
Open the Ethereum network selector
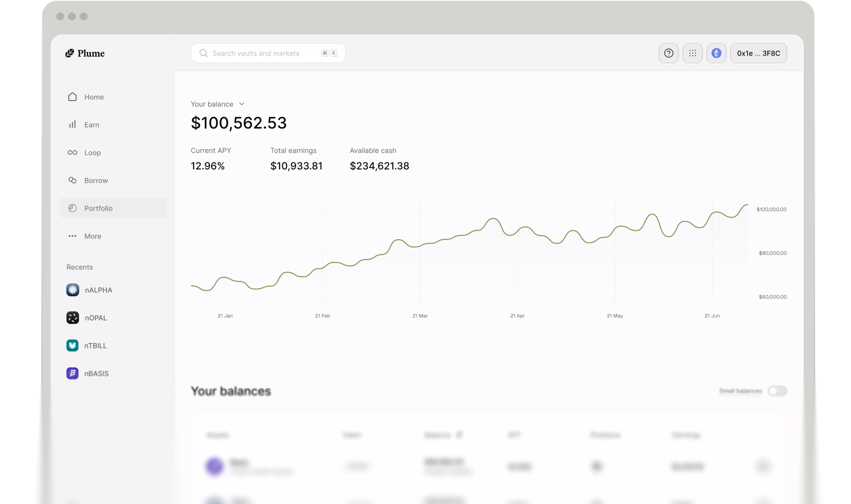click(x=716, y=53)
